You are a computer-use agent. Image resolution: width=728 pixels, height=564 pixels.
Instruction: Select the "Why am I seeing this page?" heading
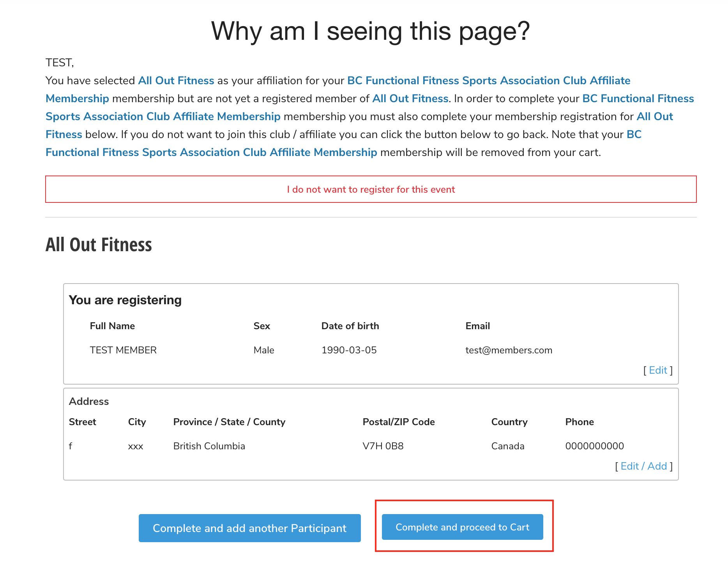click(x=371, y=31)
